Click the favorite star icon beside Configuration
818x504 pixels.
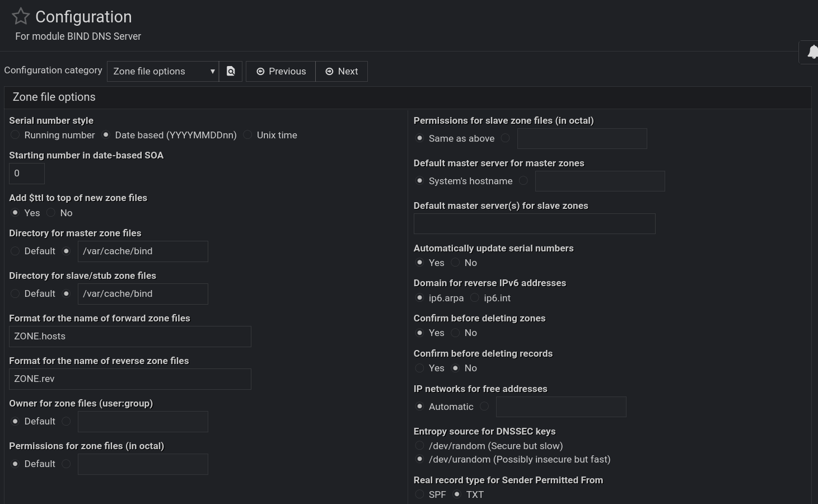point(21,16)
